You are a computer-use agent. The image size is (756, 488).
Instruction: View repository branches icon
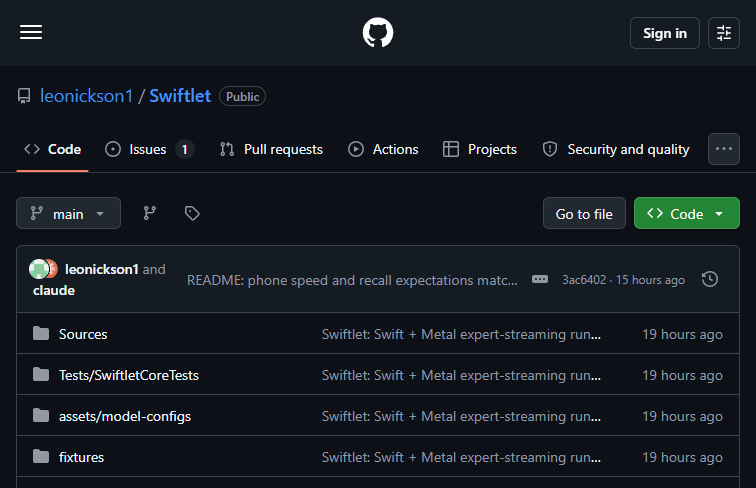coord(149,213)
